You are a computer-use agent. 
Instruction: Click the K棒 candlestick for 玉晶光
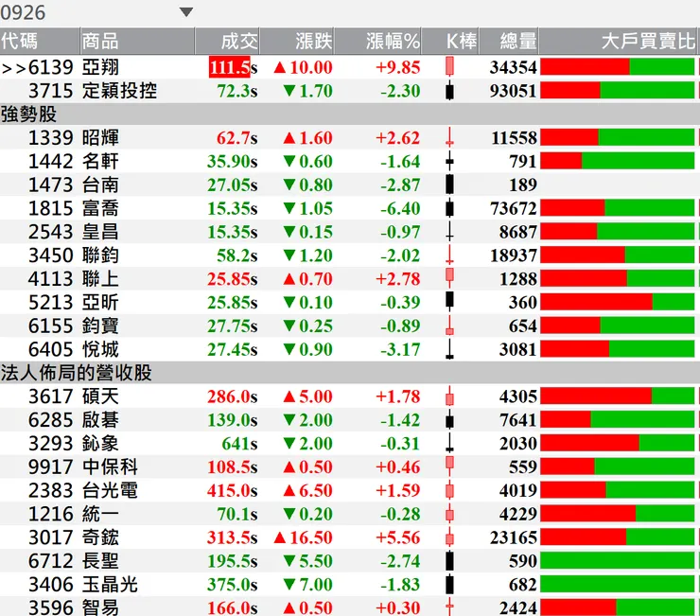pyautogui.click(x=449, y=585)
